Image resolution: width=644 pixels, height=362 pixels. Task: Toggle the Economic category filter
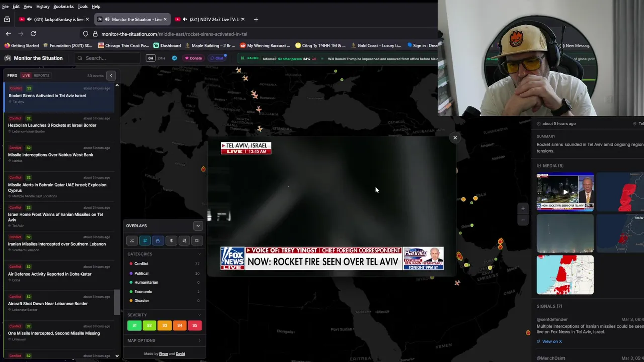pos(164,291)
